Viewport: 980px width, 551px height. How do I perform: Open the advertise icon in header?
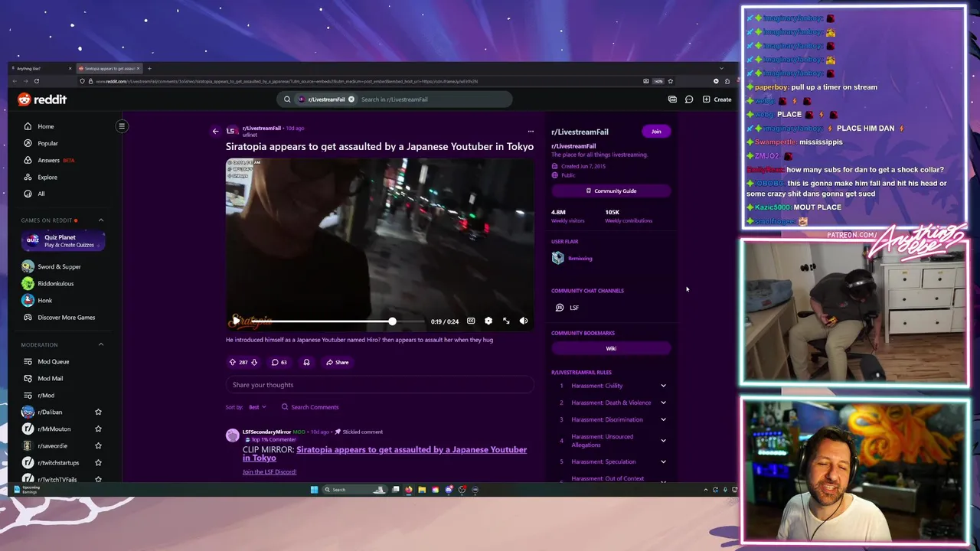(x=672, y=99)
